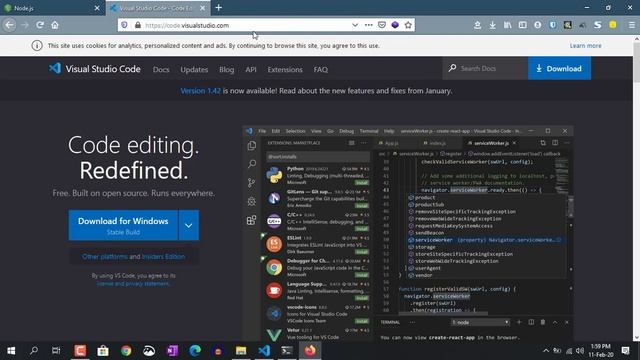
Task: Click Learn more in cookie banner
Action: coord(585,46)
